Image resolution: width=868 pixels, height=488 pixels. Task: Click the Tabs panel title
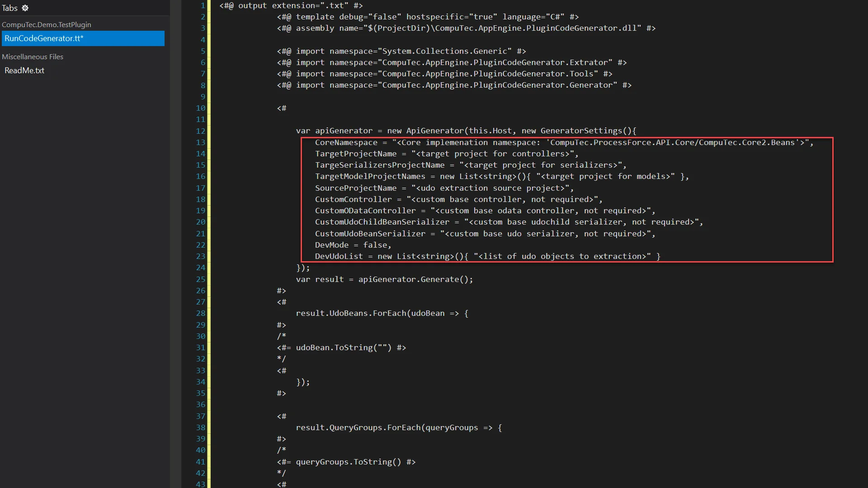[x=9, y=8]
